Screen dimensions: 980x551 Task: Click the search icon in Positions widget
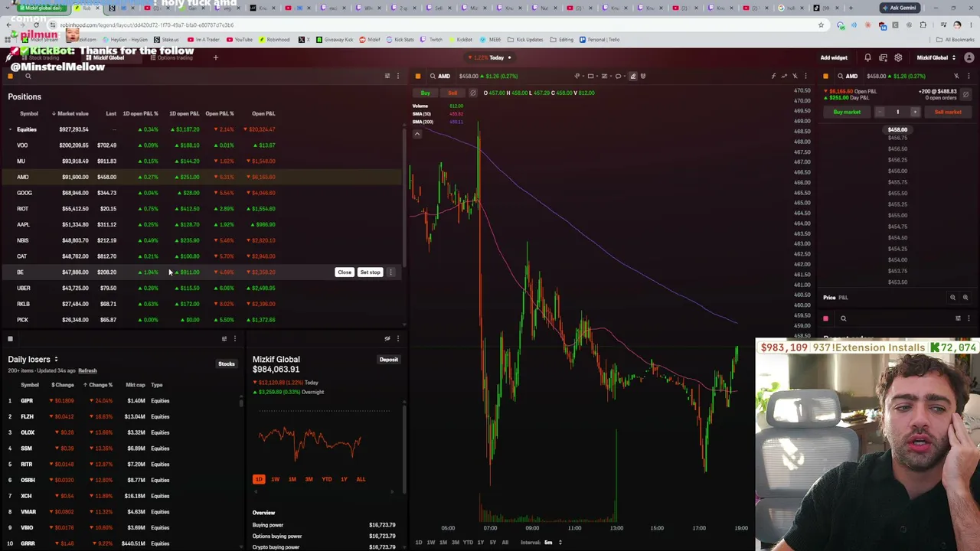coord(28,76)
